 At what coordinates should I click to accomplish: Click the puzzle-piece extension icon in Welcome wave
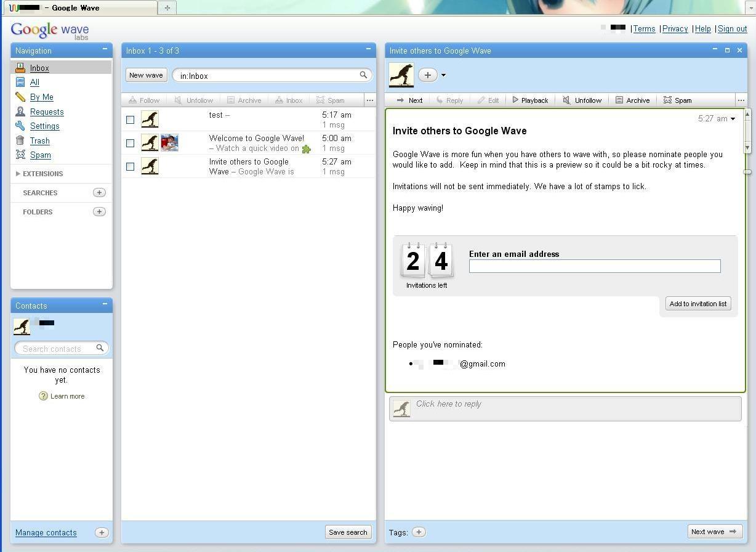point(306,148)
